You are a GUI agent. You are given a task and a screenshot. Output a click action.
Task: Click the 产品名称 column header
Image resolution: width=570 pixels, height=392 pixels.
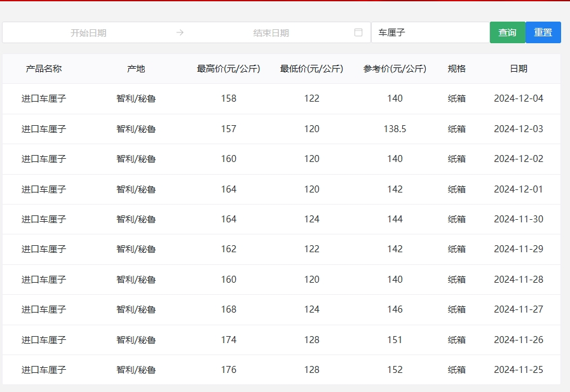[44, 69]
